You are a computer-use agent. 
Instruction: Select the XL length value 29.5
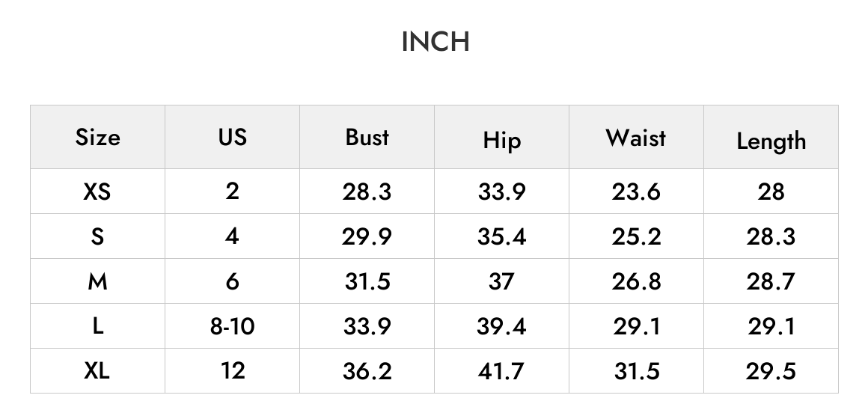pos(771,371)
